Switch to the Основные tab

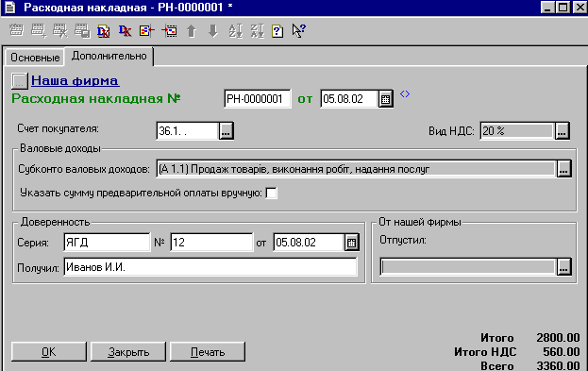coord(35,58)
